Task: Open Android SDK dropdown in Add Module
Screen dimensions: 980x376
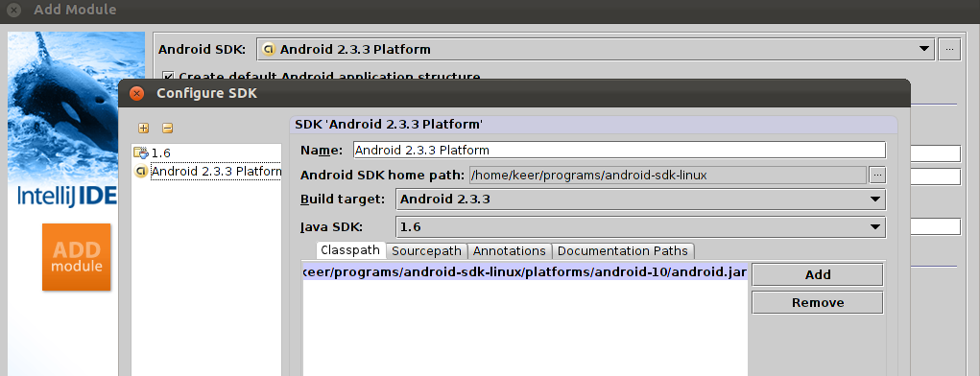Action: click(596, 49)
